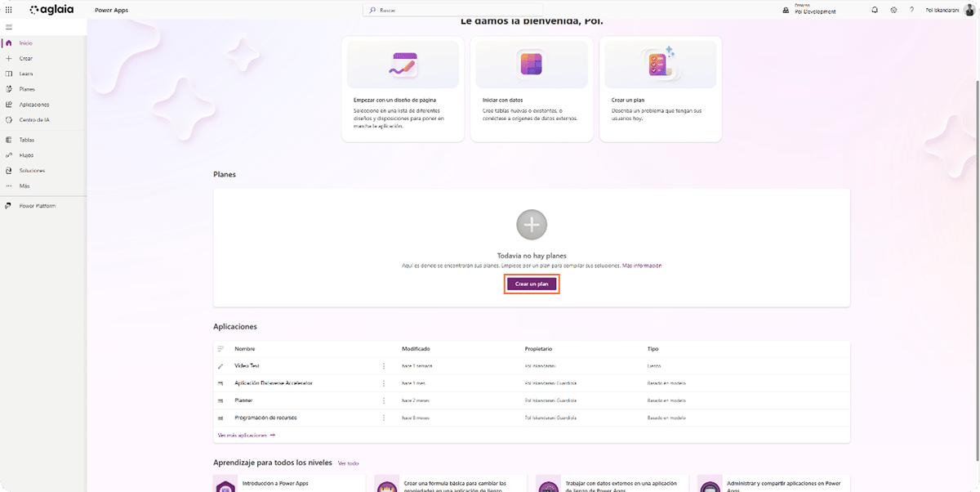980x492 pixels.
Task: Open the Microsoft 365 app launcher waffle
Action: (x=9, y=9)
